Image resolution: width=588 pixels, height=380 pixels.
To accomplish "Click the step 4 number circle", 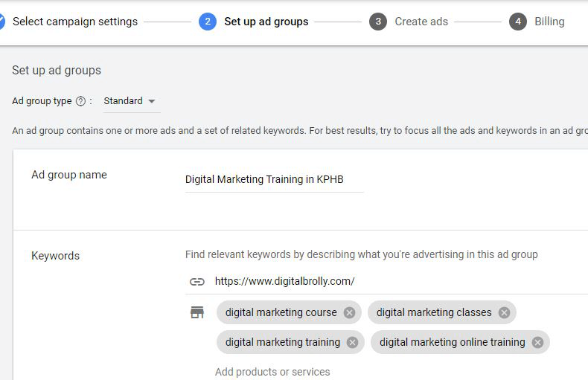I will 518,22.
